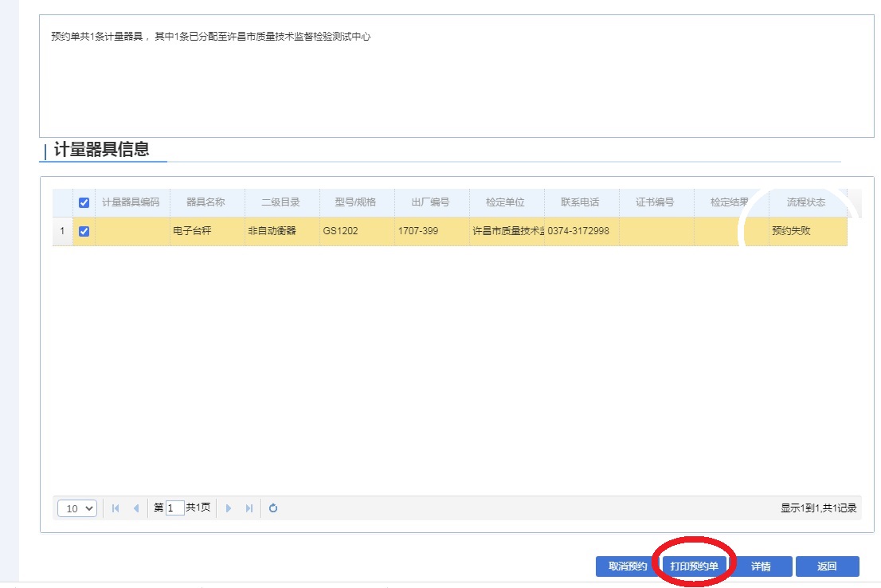The image size is (881, 588).
Task: Select the 电子台秤 cell in row 1
Action: click(206, 232)
